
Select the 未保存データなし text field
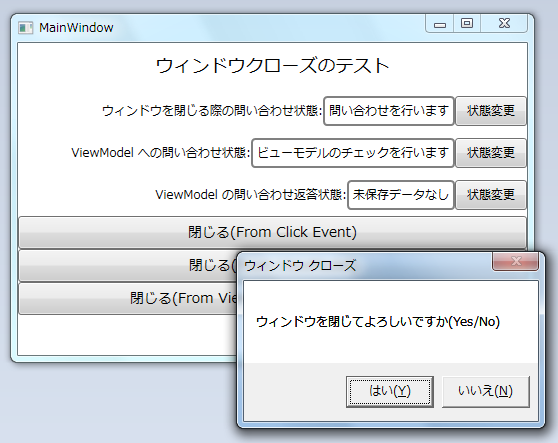401,195
